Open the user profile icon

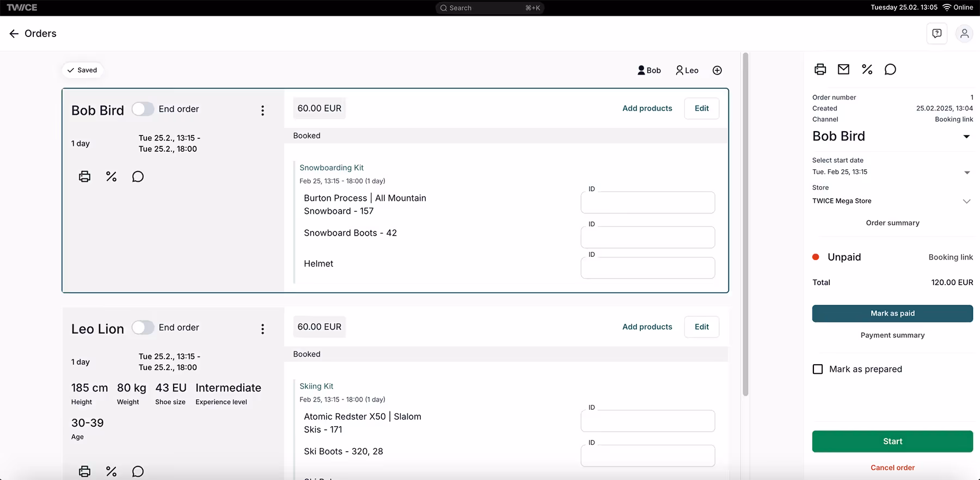(964, 34)
